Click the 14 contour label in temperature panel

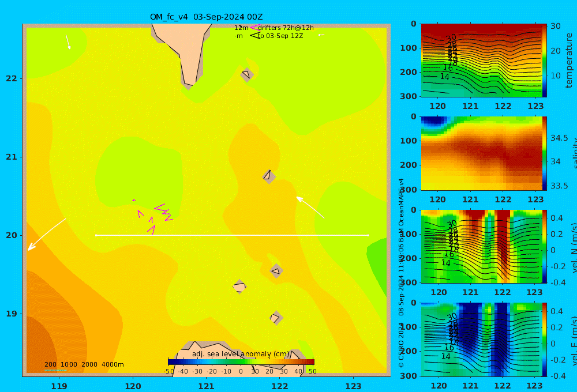click(444, 77)
